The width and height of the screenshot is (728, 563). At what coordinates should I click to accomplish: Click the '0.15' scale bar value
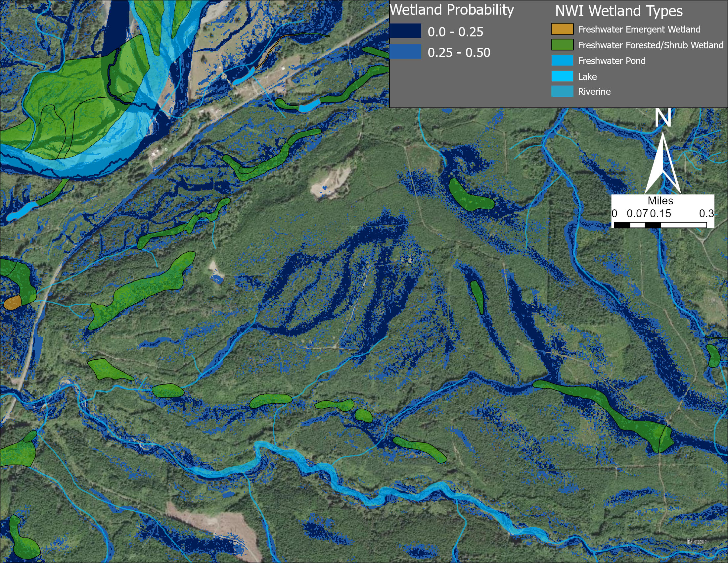point(660,214)
